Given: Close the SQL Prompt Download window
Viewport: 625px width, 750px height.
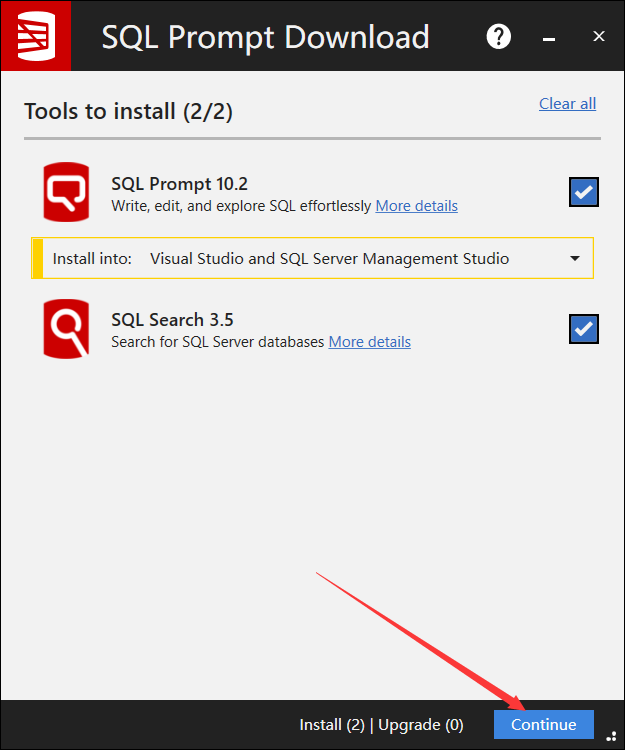Looking at the screenshot, I should click(599, 36).
